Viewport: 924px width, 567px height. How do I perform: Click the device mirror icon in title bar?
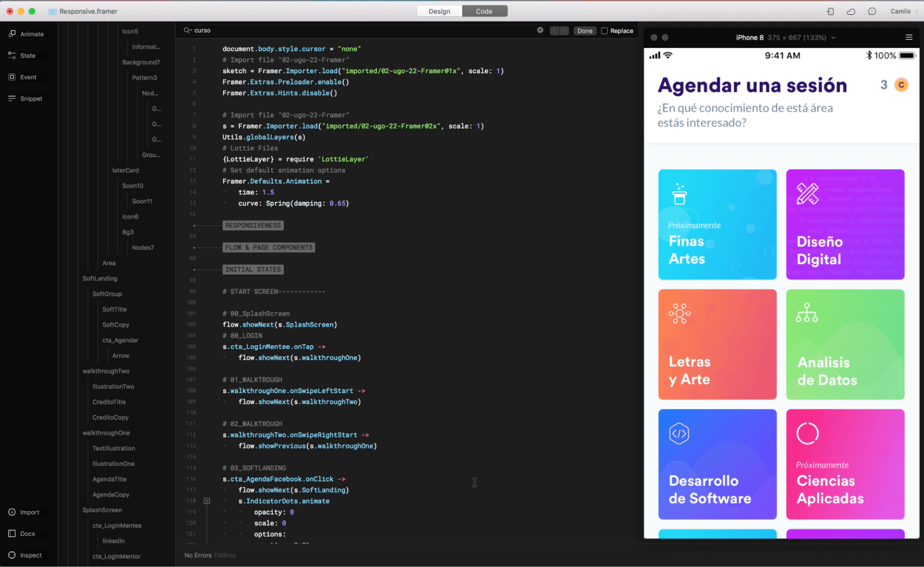pos(830,11)
